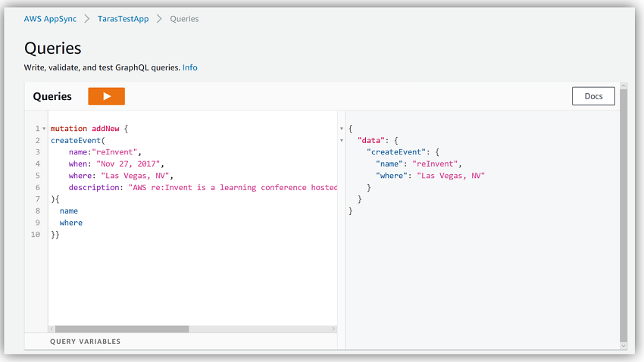This screenshot has width=644, height=362.
Task: Click the editor horizontal scrollbar right arrow
Action: tap(333, 329)
